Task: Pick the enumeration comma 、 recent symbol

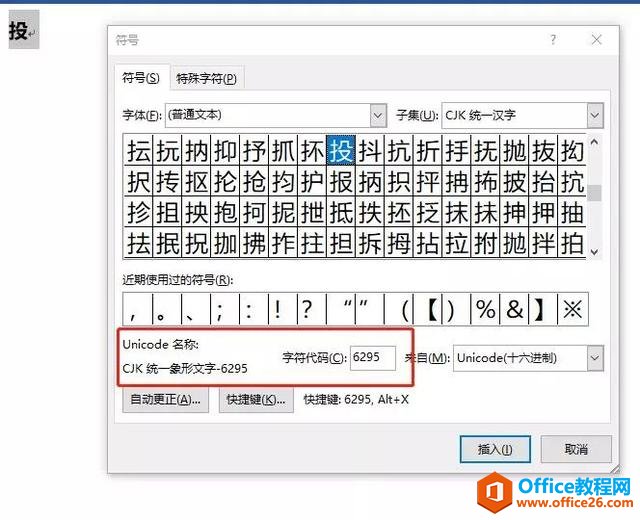Action: point(196,309)
